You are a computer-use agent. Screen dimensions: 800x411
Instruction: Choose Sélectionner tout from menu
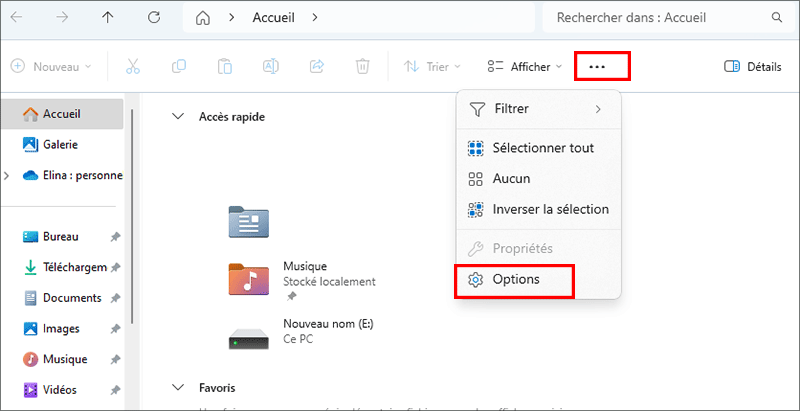(x=538, y=148)
